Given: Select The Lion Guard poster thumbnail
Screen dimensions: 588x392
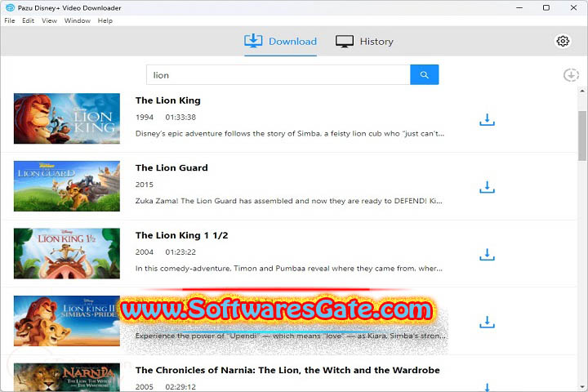Looking at the screenshot, I should click(x=67, y=186).
